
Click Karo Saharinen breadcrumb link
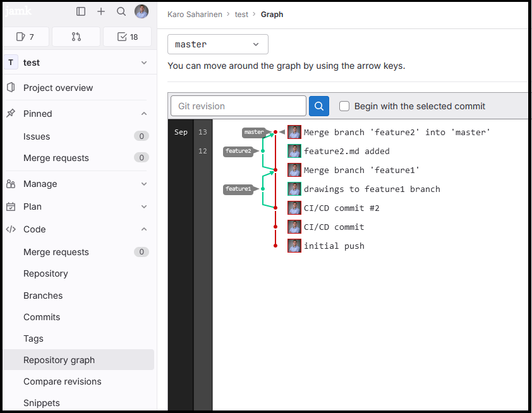(195, 14)
